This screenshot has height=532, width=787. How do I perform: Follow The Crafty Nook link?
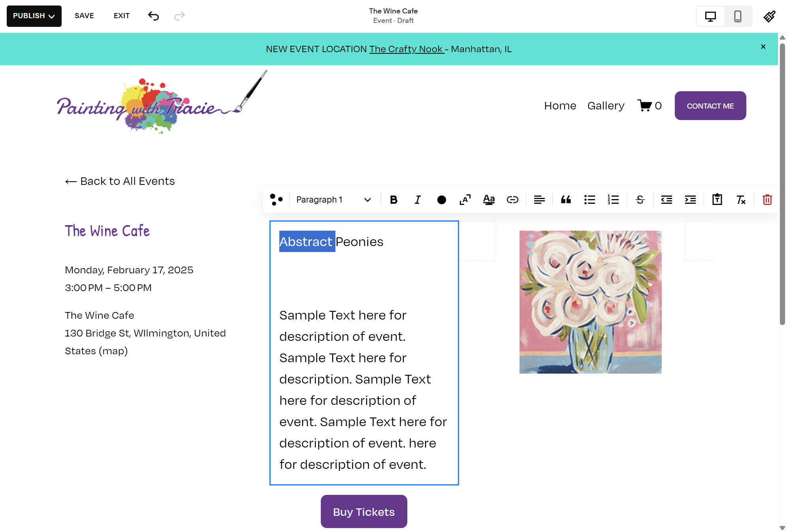[x=407, y=49]
